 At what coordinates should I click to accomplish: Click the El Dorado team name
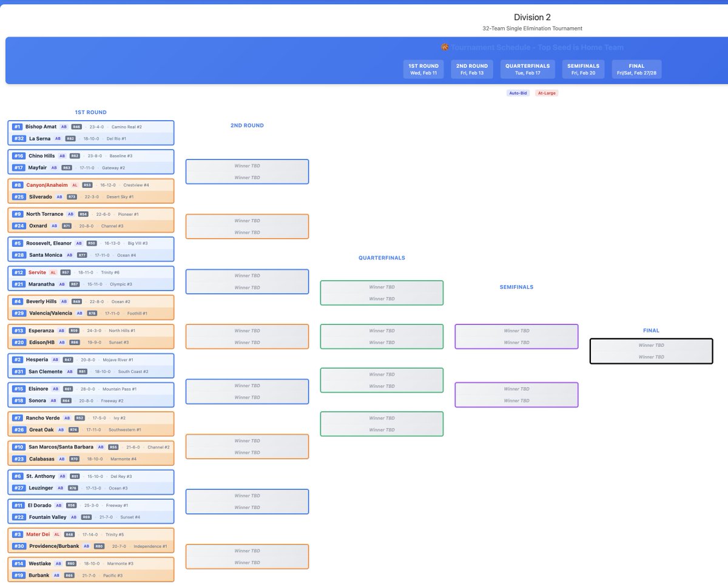(x=41, y=505)
